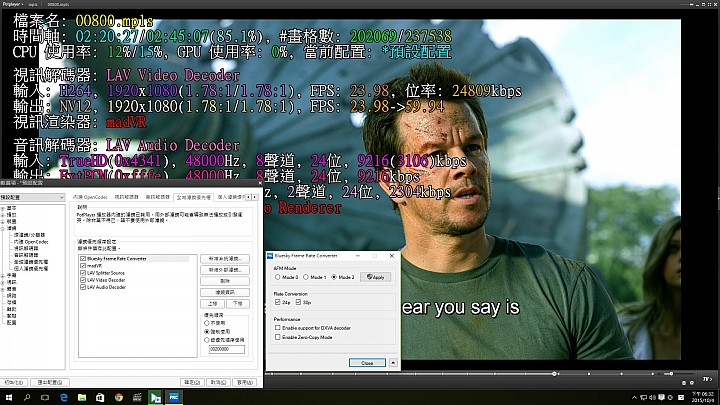Open the Windows Store taskbar icon
720x405 pixels.
(x=100, y=398)
